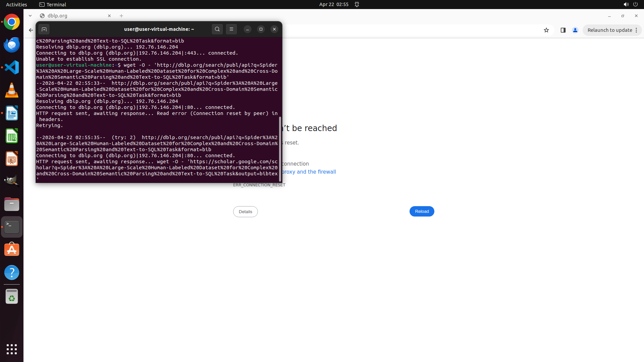Go back using browser back arrow
644x362 pixels.
pos(31,30)
